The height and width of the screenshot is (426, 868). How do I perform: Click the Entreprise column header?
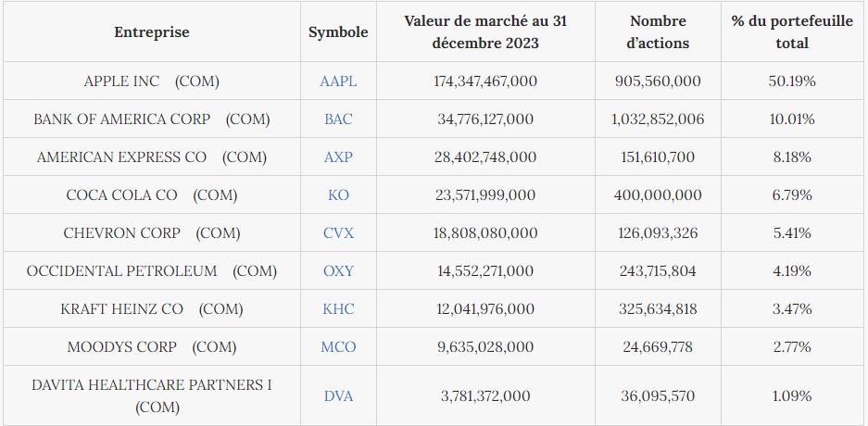coord(152,32)
